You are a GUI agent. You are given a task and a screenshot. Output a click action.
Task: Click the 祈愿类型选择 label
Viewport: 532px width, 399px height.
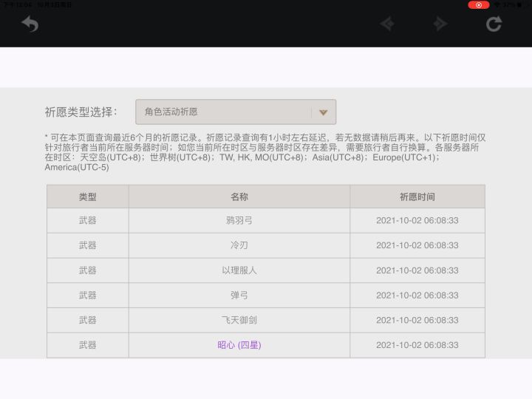81,112
